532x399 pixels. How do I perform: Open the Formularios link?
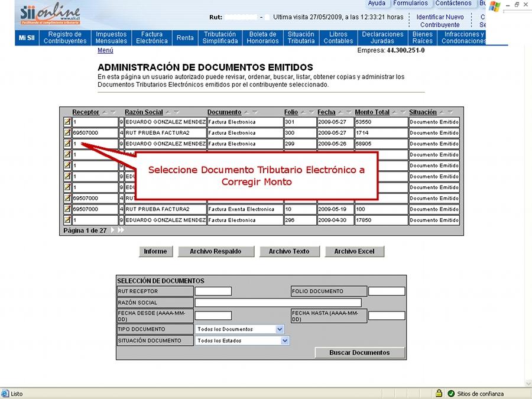click(x=411, y=4)
